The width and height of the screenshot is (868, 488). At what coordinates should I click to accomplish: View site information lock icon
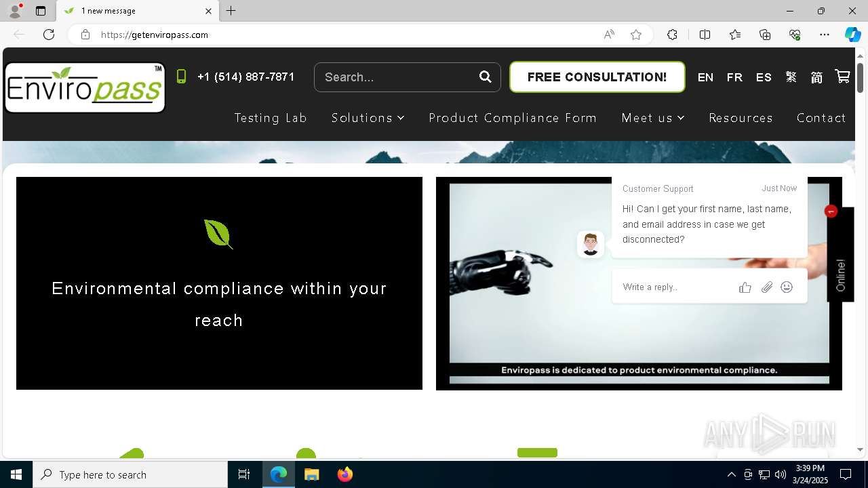tap(85, 35)
